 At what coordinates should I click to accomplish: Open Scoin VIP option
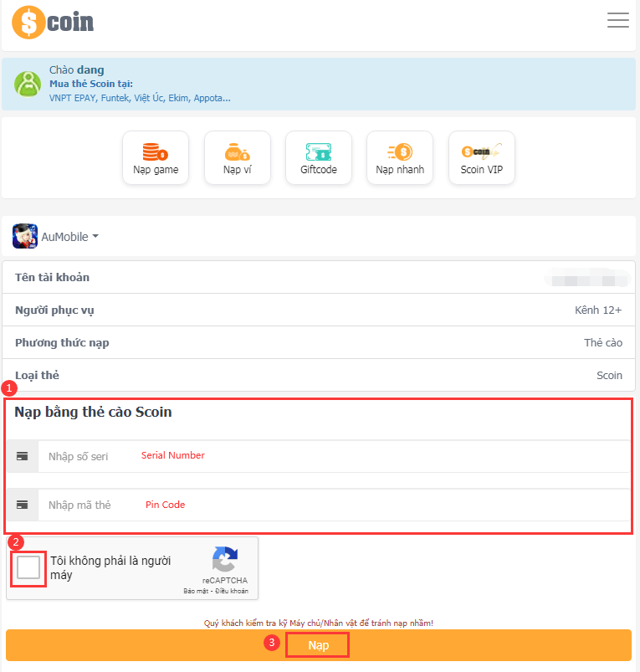click(482, 158)
